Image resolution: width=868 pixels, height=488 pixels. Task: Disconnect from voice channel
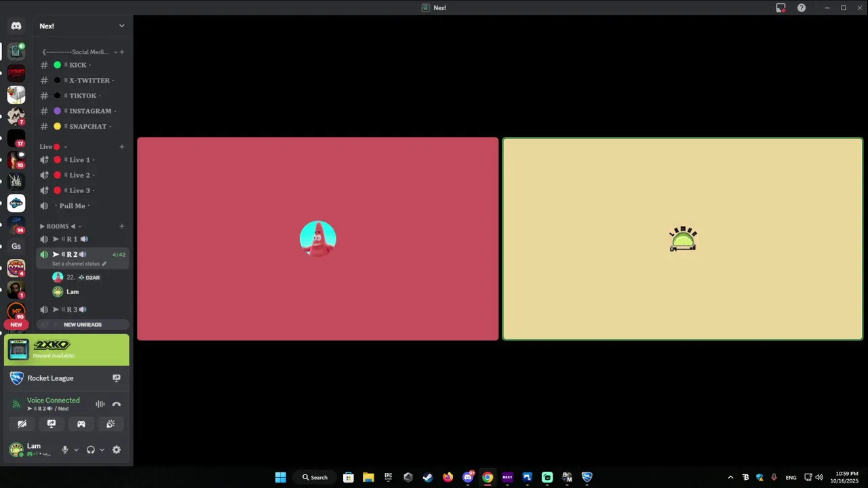point(117,404)
